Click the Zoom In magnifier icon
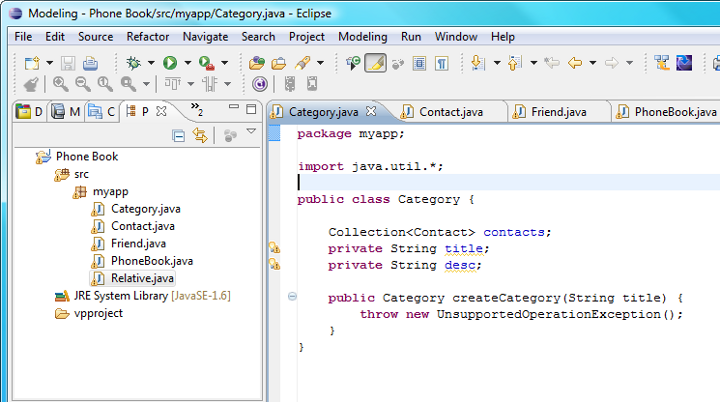The width and height of the screenshot is (720, 402). 60,84
